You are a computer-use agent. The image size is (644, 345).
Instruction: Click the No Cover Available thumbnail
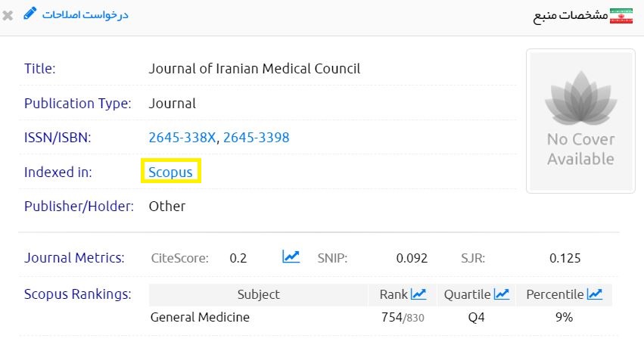click(580, 121)
